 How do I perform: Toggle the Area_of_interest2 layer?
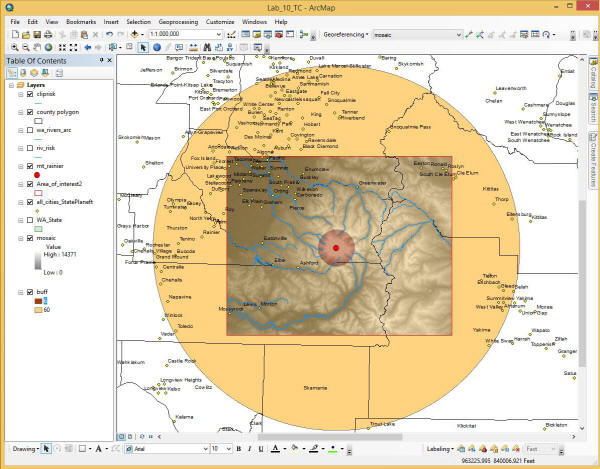tap(30, 184)
